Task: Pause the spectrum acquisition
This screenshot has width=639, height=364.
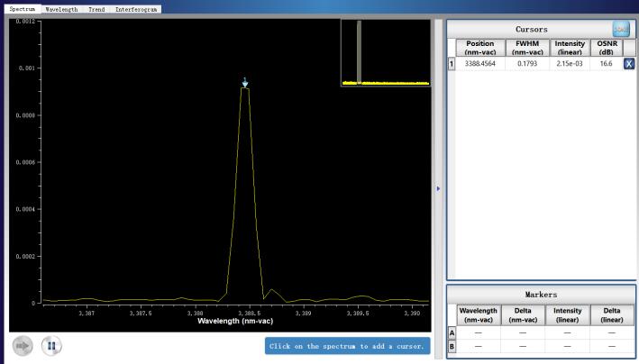Action: point(51,345)
